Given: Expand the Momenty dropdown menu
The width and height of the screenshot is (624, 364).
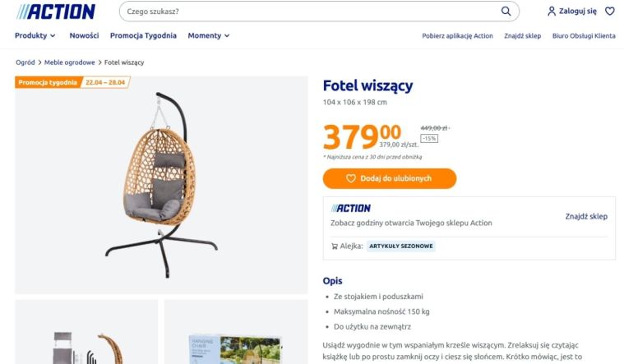Looking at the screenshot, I should coord(209,35).
